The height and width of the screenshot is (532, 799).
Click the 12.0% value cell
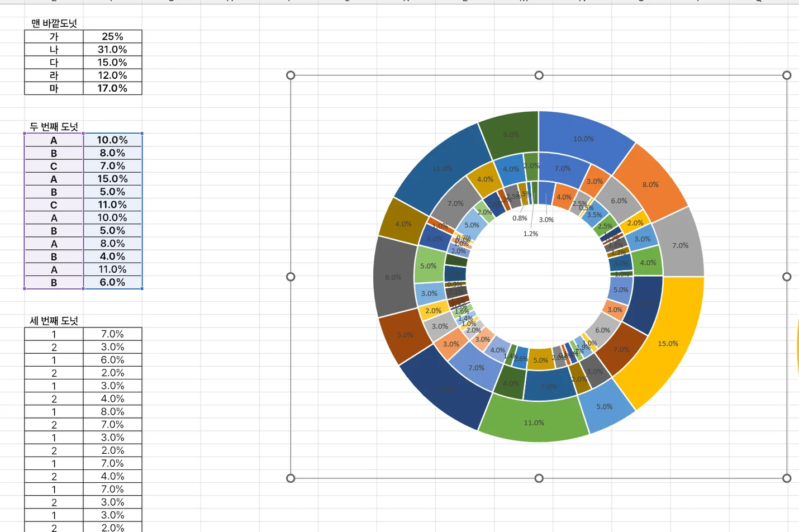pyautogui.click(x=112, y=75)
